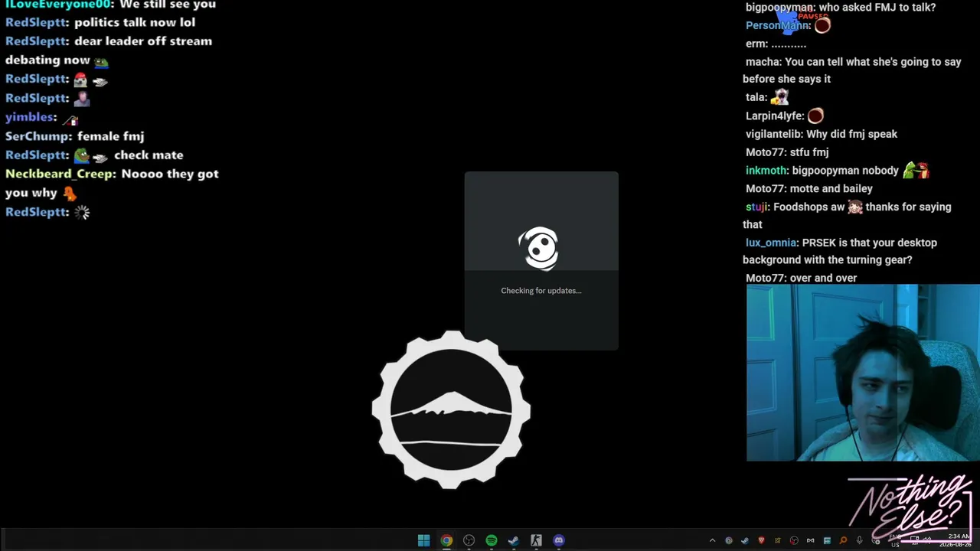Image resolution: width=980 pixels, height=551 pixels.
Task: Click the PersonMann username in right chat
Action: coord(777,25)
